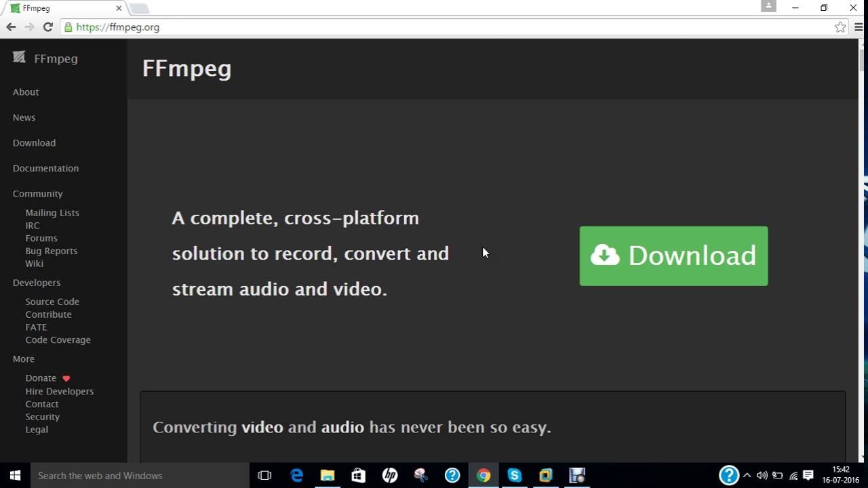Click the address bar showing https://ffmpeg.org

448,27
